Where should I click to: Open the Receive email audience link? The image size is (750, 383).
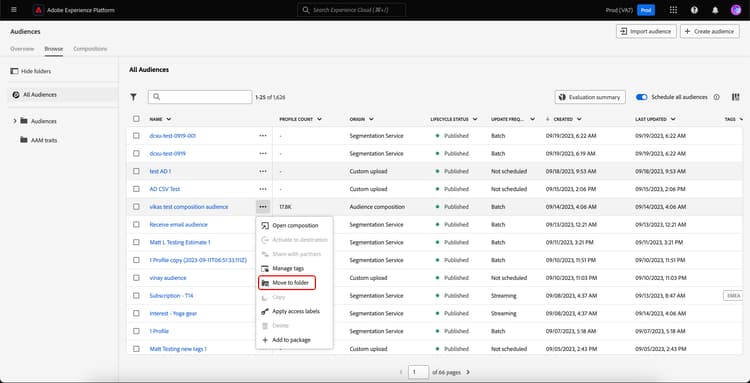[178, 224]
